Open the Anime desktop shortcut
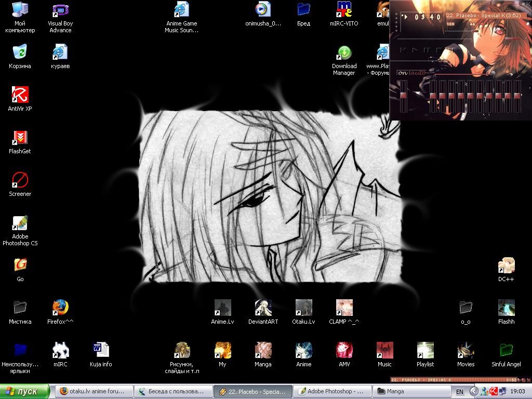Screen dimensions: 532x399 tap(303, 355)
